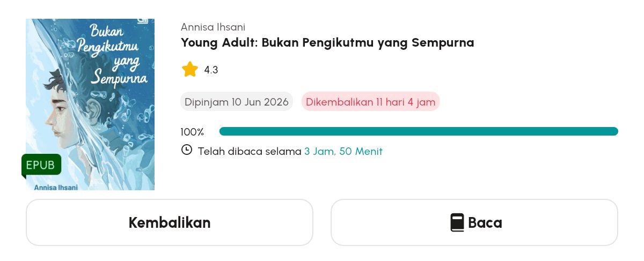
Task: Click the clock icon beside reading time
Action: click(x=187, y=150)
